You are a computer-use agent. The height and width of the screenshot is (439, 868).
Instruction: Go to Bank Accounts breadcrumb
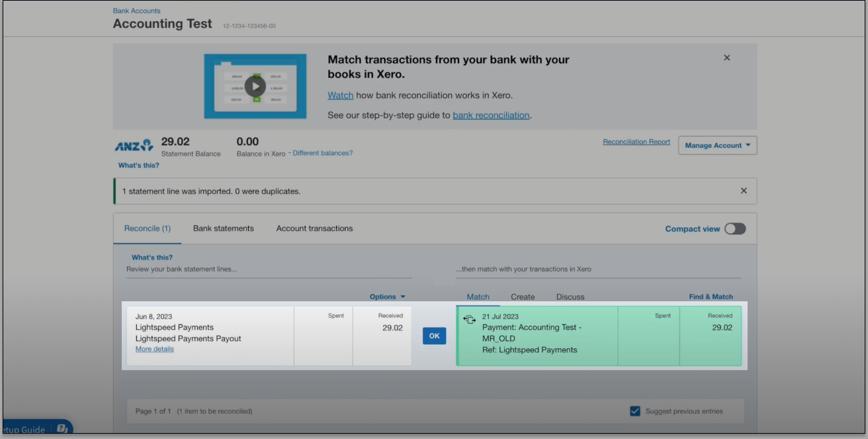137,11
